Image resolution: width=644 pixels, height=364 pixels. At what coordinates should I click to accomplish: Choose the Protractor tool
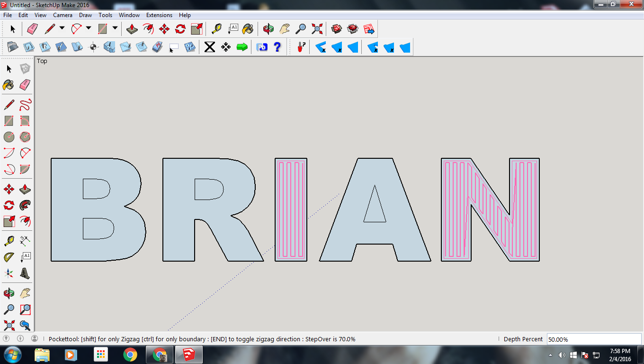9,257
